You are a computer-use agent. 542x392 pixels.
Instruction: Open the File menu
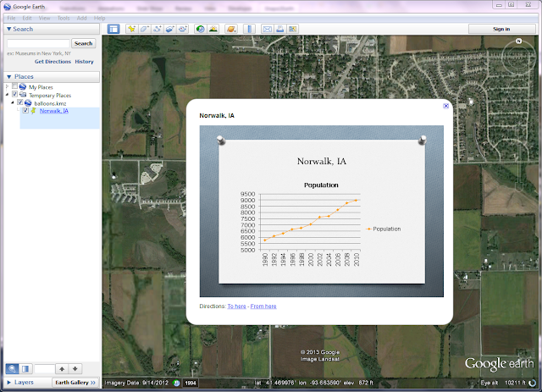pos(11,19)
